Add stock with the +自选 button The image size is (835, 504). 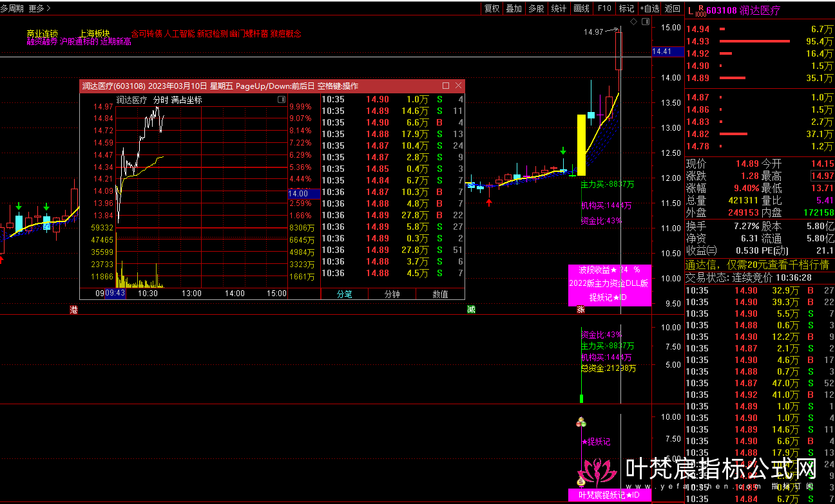coord(649,8)
